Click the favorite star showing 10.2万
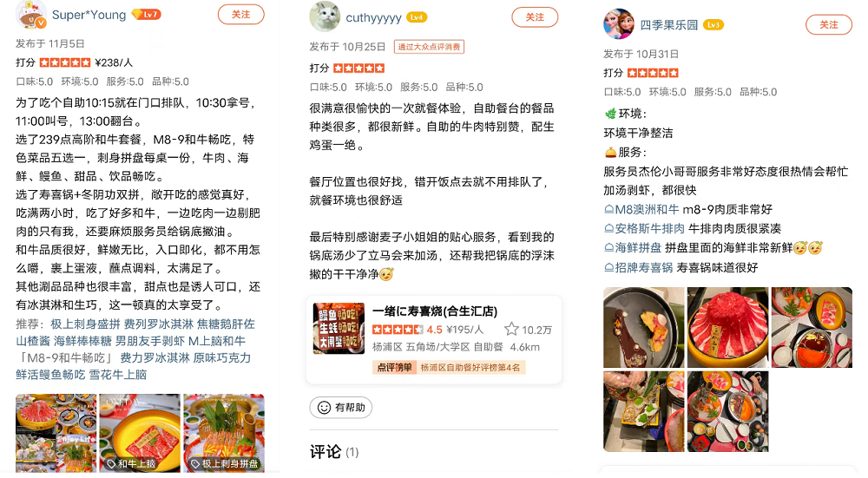 click(511, 330)
